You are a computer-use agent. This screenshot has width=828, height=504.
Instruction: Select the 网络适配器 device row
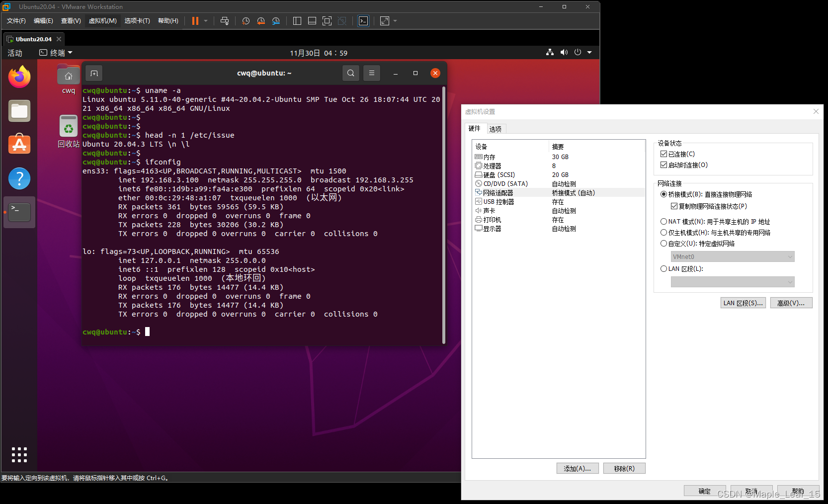point(559,193)
